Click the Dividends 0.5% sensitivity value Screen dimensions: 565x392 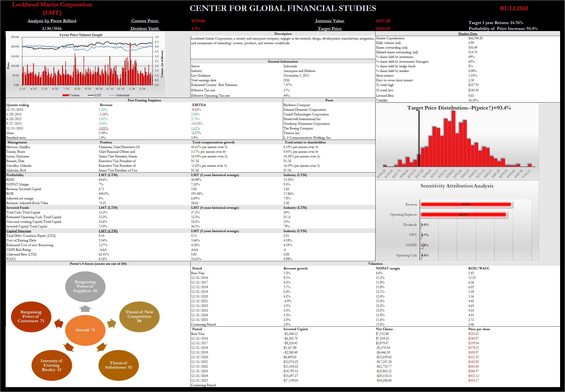[x=425, y=225]
